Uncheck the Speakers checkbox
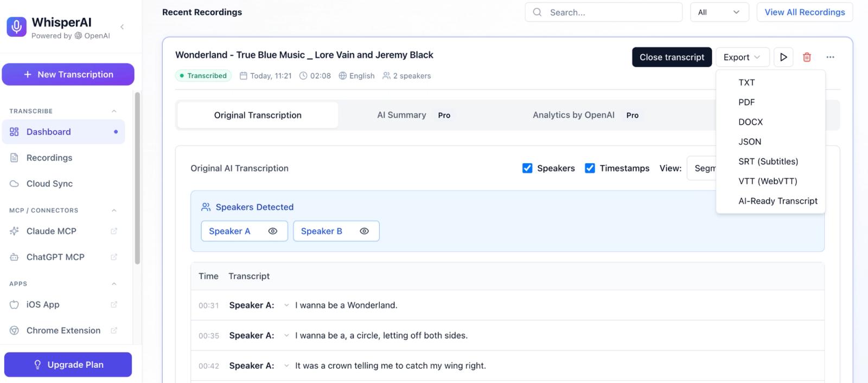 coord(527,168)
